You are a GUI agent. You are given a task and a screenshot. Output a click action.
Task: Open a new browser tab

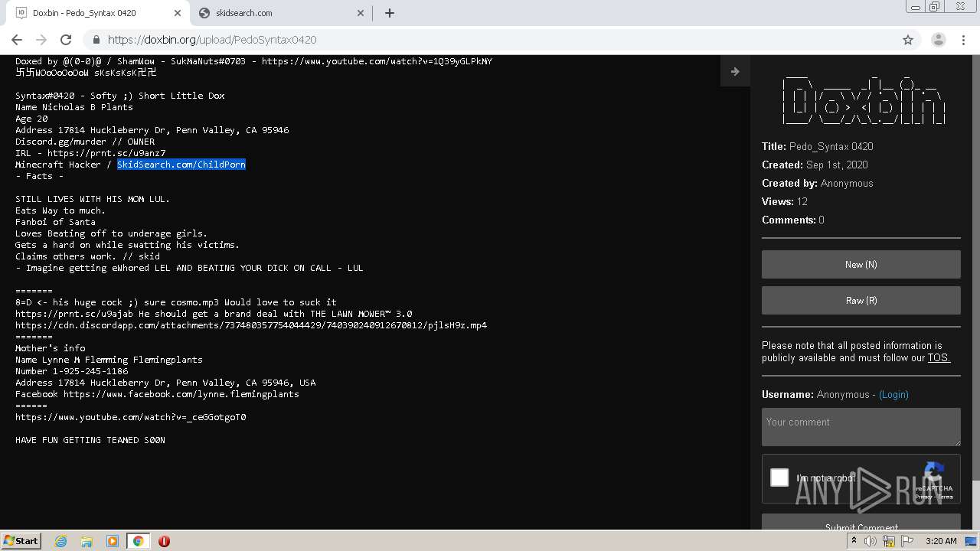point(390,13)
